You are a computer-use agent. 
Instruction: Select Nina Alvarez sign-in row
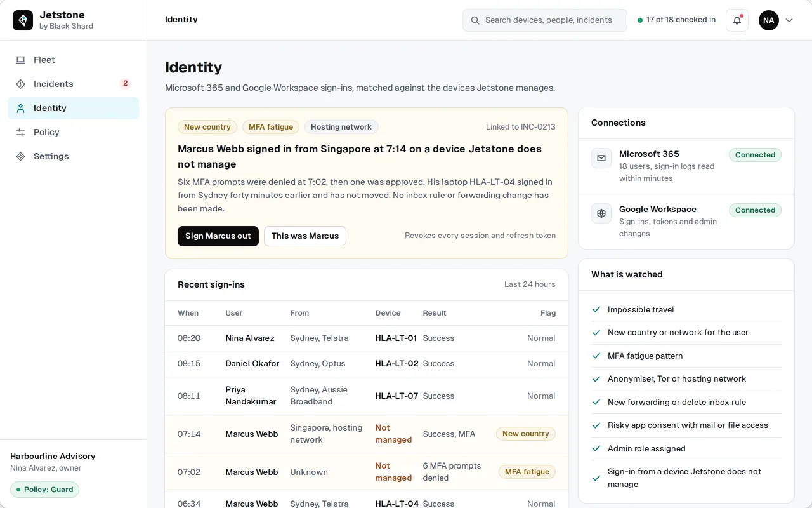click(x=367, y=338)
